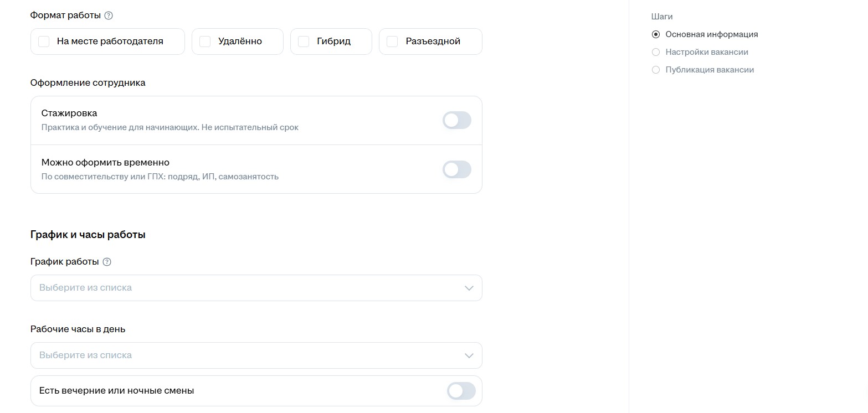The height and width of the screenshot is (413, 868).
Task: Click help icon next to Формат работы
Action: pos(109,16)
